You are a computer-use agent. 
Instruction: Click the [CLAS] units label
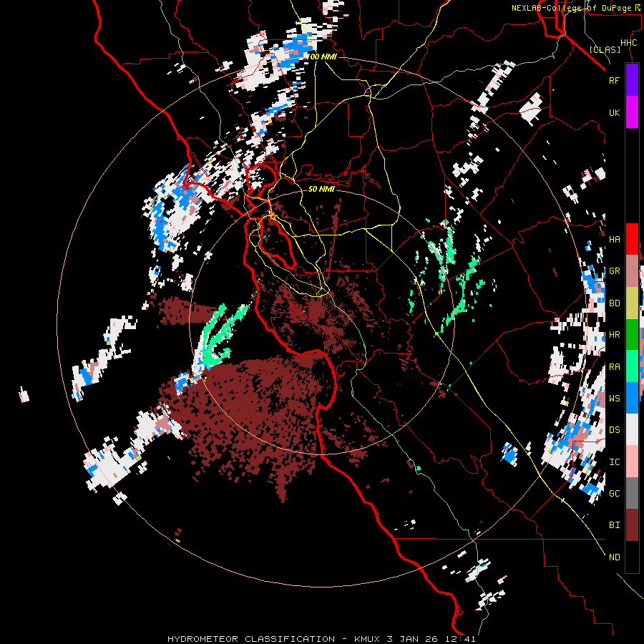tap(605, 49)
